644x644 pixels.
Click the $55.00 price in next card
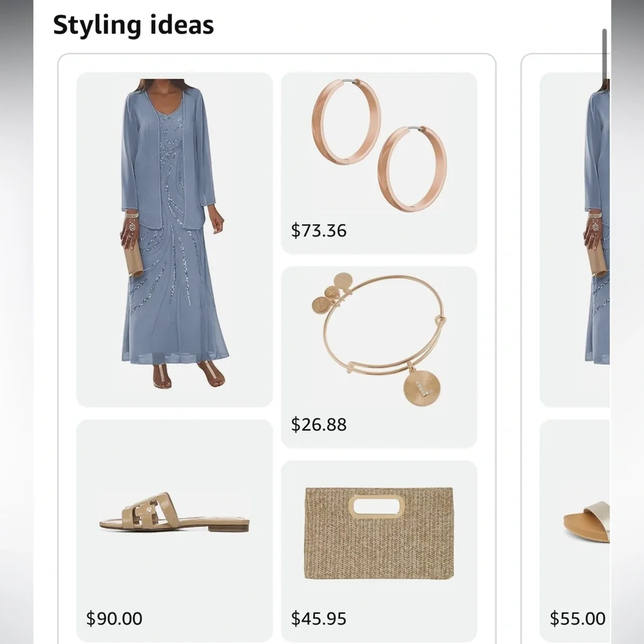[x=578, y=618]
